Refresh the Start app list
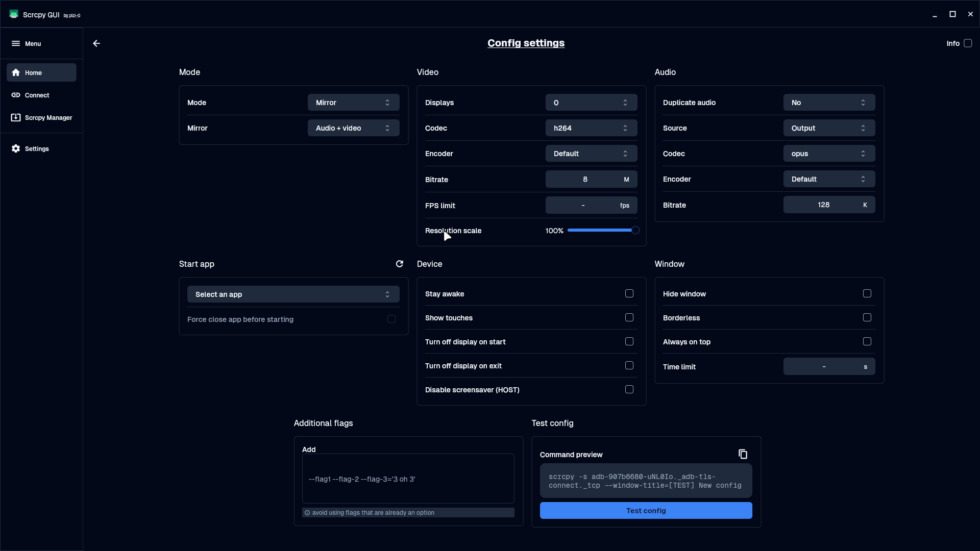This screenshot has height=551, width=980. [400, 264]
